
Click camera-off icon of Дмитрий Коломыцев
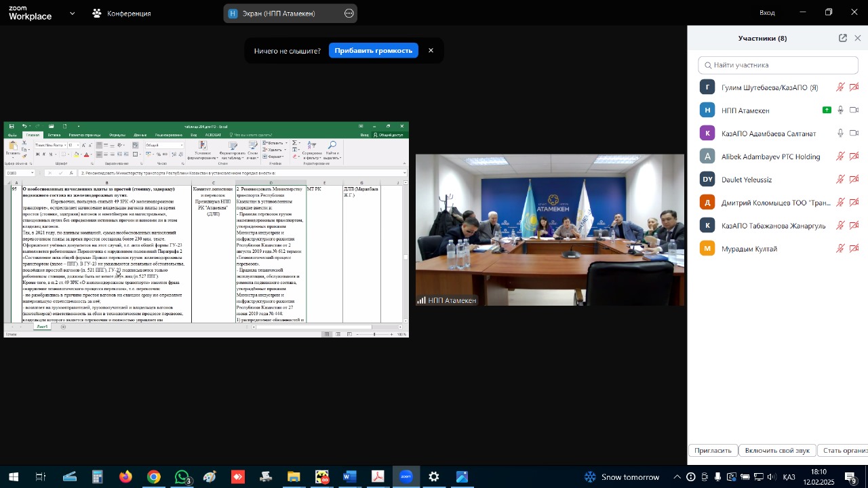pos(854,203)
